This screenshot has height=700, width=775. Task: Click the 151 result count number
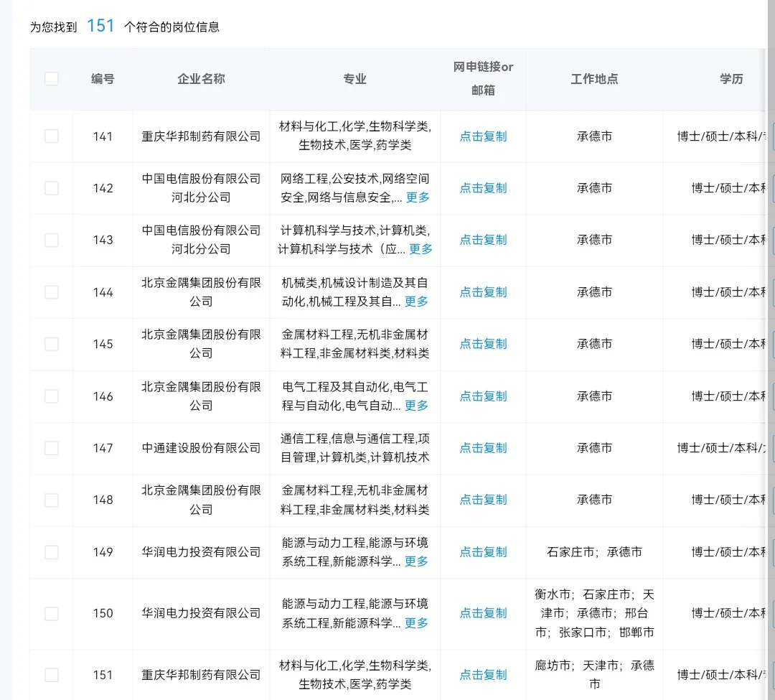(x=100, y=26)
